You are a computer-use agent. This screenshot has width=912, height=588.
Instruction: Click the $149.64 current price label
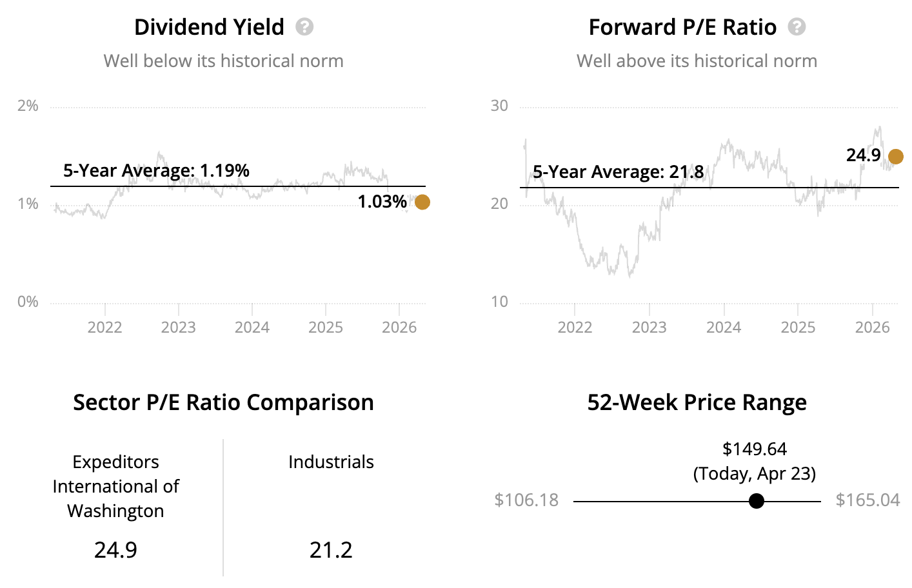tap(755, 449)
